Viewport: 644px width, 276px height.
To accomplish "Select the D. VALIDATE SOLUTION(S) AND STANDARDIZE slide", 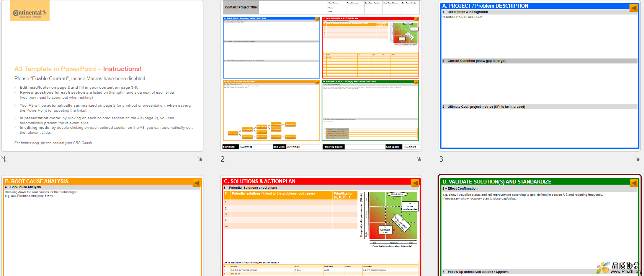I will pos(539,226).
